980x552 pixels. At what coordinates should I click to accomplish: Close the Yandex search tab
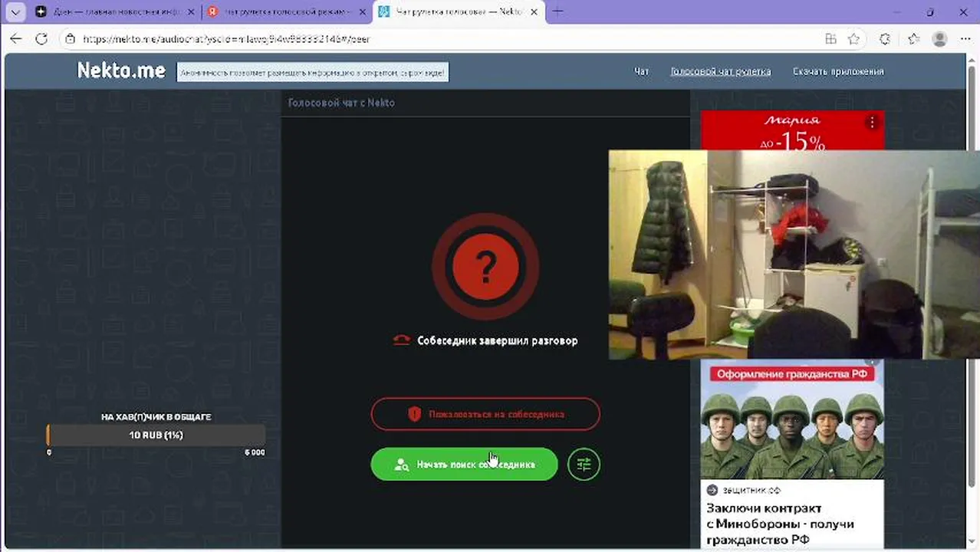coord(362,11)
